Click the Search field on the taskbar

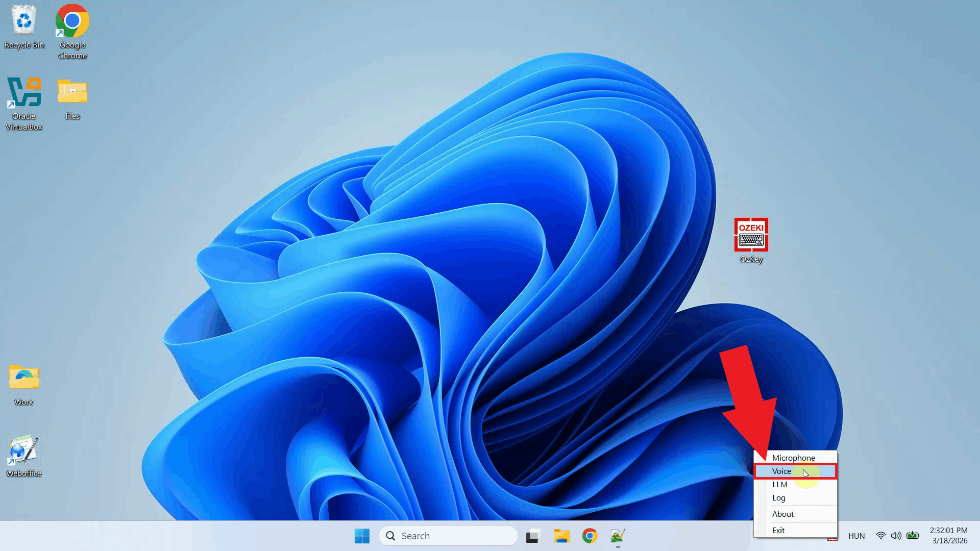(x=448, y=536)
